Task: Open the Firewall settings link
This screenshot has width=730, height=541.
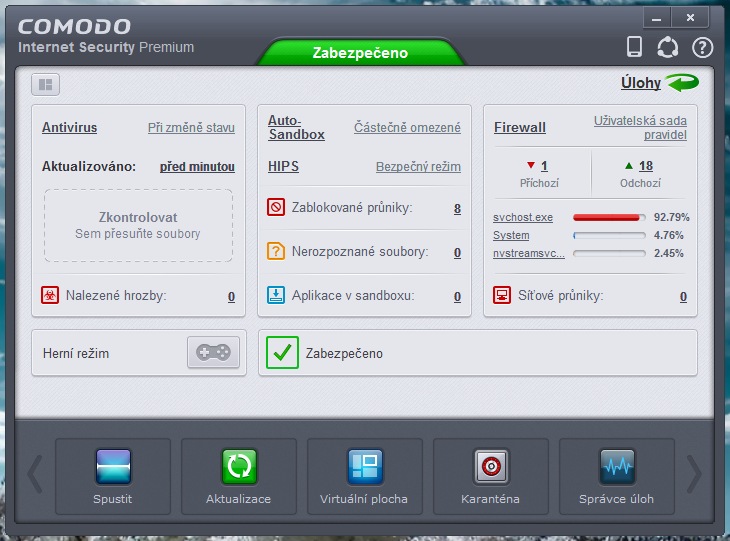Action: point(520,128)
